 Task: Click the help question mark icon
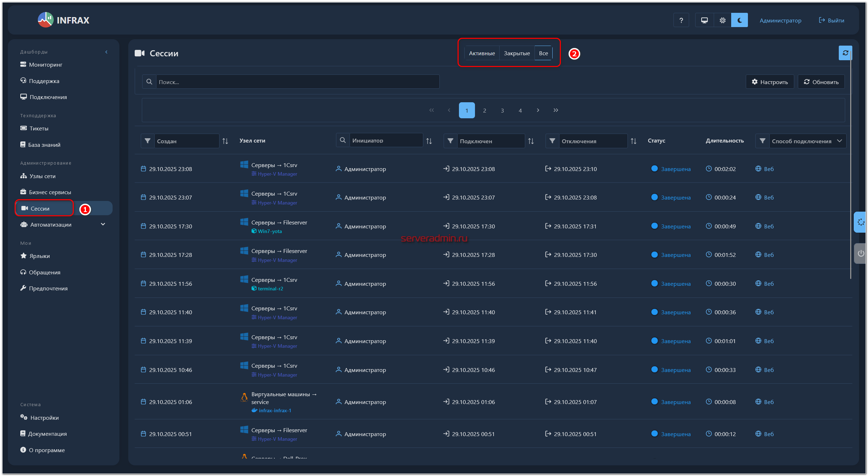coord(681,20)
